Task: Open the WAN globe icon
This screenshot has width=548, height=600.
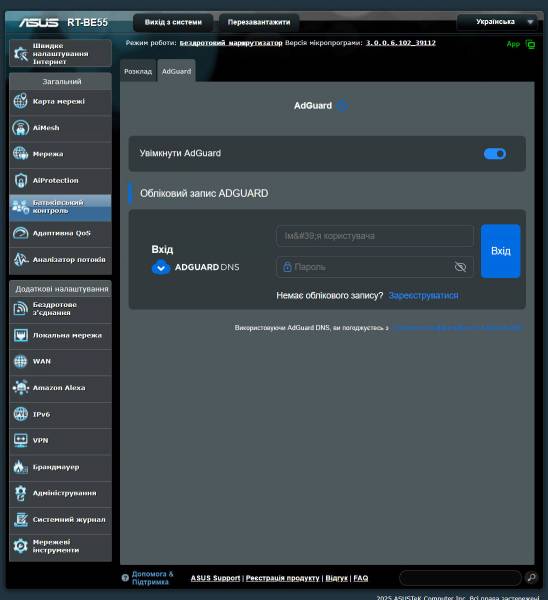Action: (21, 361)
